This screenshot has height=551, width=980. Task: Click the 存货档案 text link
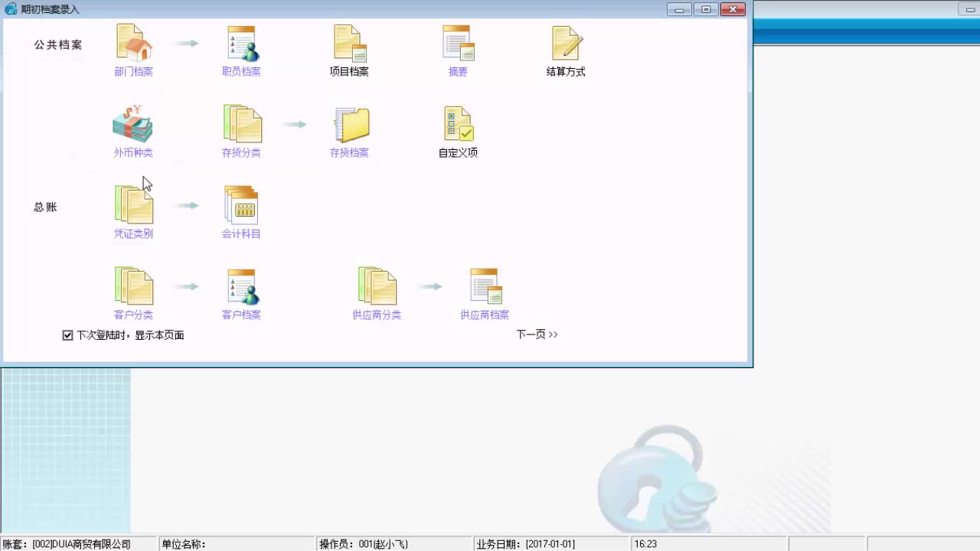(349, 153)
